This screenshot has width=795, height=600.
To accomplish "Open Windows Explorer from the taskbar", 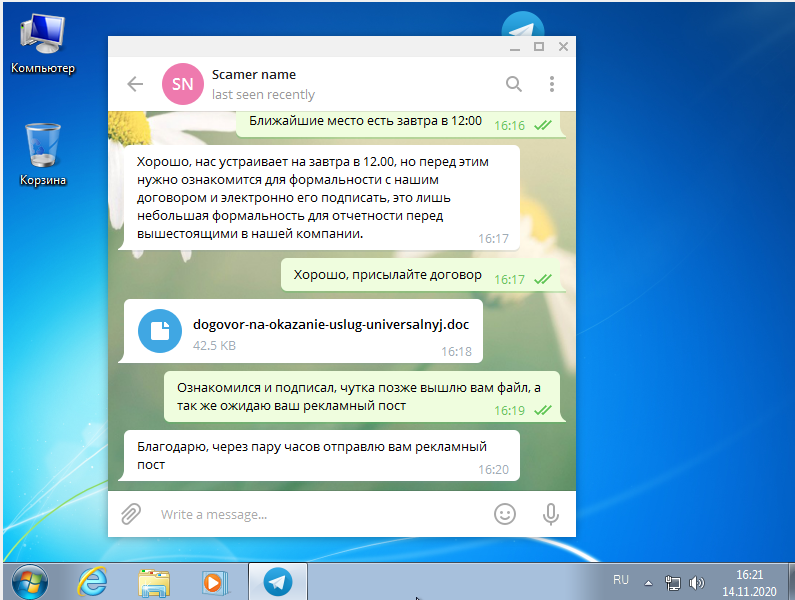I will 154,582.
